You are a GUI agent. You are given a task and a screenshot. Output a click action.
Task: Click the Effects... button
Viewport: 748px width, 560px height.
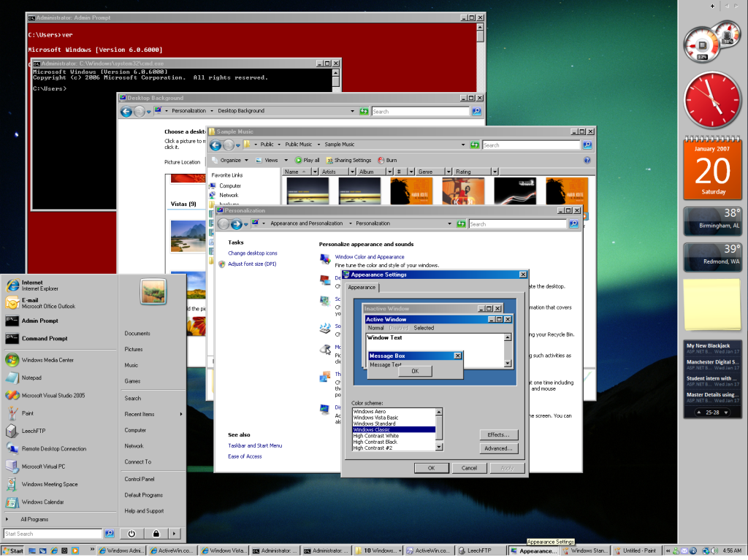click(x=498, y=434)
